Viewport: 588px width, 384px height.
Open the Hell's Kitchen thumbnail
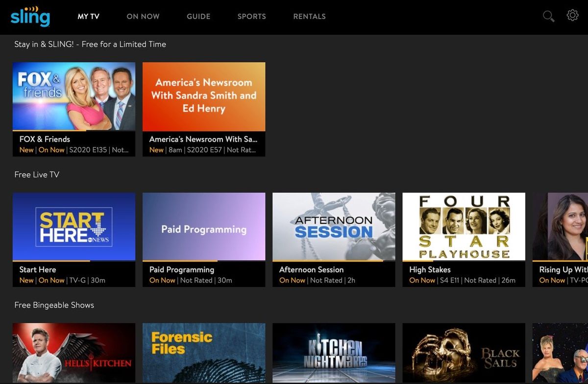(73, 353)
